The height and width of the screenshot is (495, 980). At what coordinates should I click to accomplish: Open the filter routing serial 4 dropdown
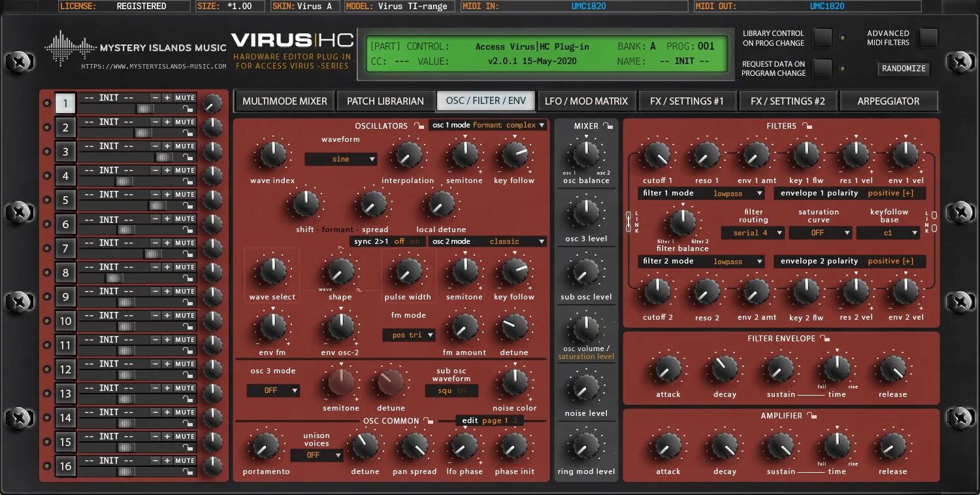coord(753,232)
